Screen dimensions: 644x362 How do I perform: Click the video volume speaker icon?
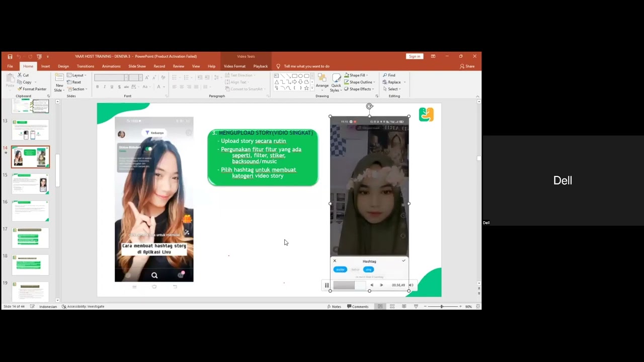point(411,285)
